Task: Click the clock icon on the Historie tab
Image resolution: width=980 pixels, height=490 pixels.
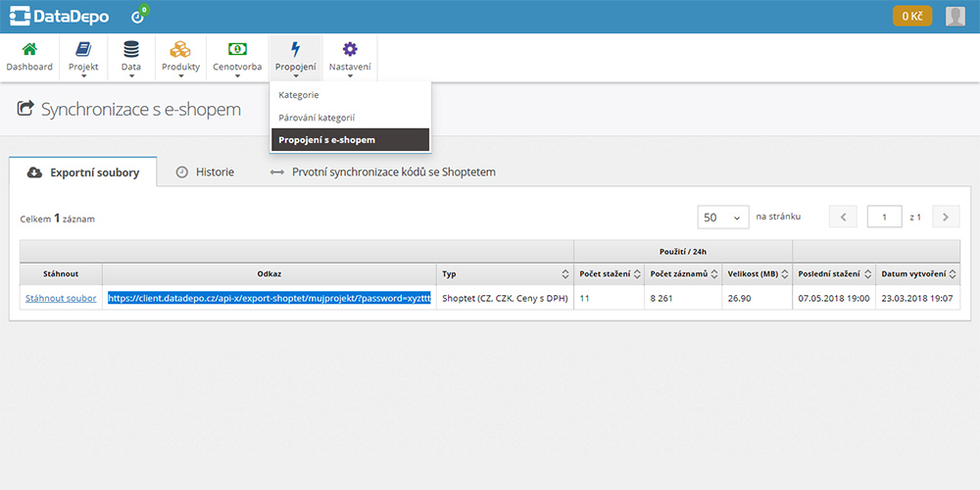Action: click(182, 171)
